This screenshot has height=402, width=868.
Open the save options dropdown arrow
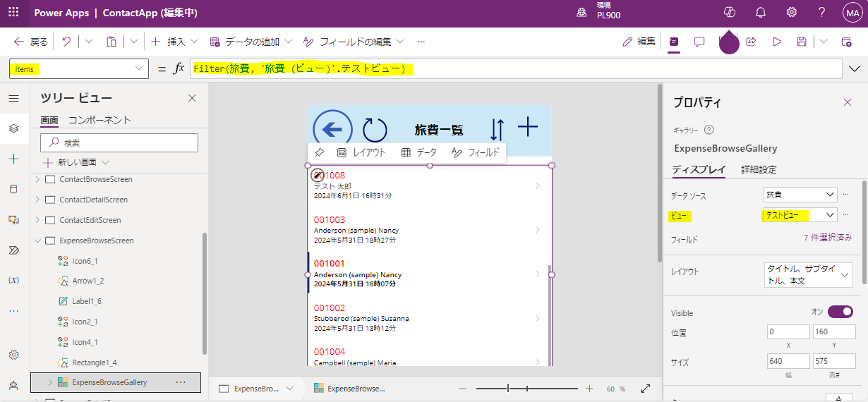coord(824,42)
